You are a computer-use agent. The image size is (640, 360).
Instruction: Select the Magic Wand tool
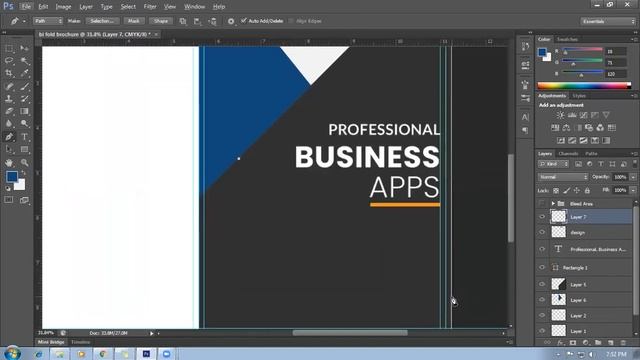(24, 61)
